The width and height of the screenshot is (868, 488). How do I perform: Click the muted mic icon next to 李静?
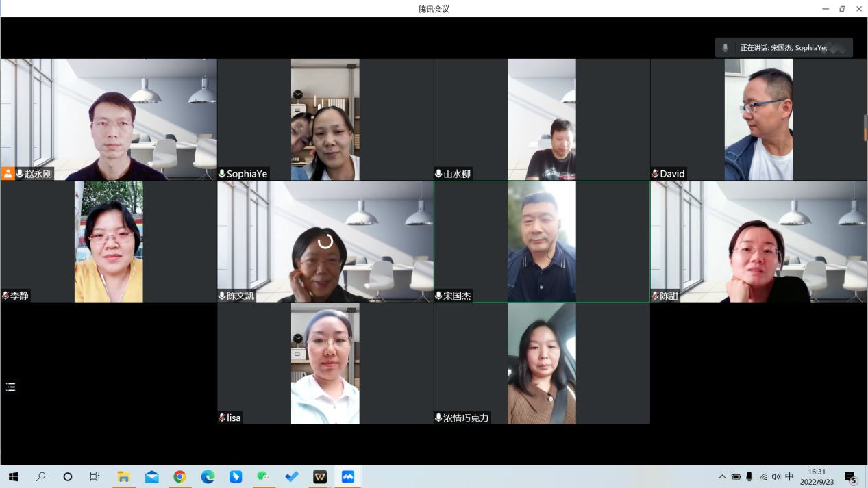[5, 296]
